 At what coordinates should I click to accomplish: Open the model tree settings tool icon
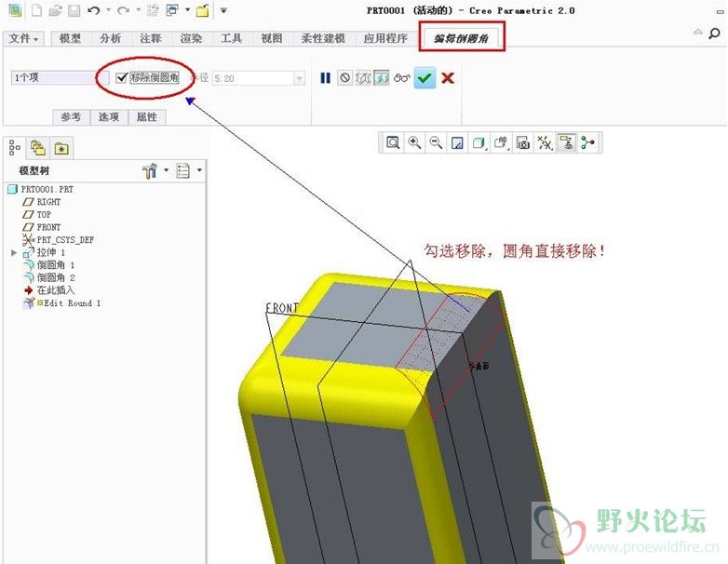pyautogui.click(x=150, y=171)
